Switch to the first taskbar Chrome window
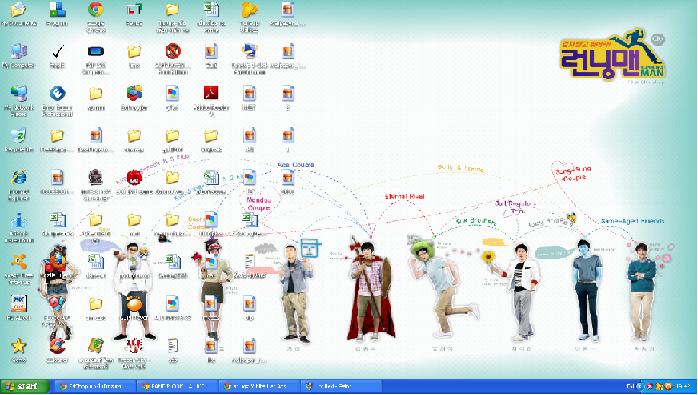 click(93, 387)
